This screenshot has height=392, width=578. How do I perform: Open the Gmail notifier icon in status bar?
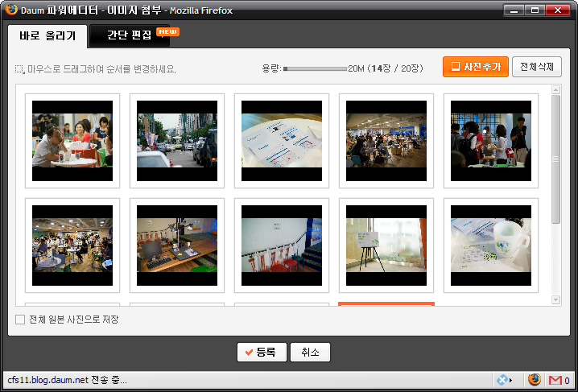click(x=555, y=380)
